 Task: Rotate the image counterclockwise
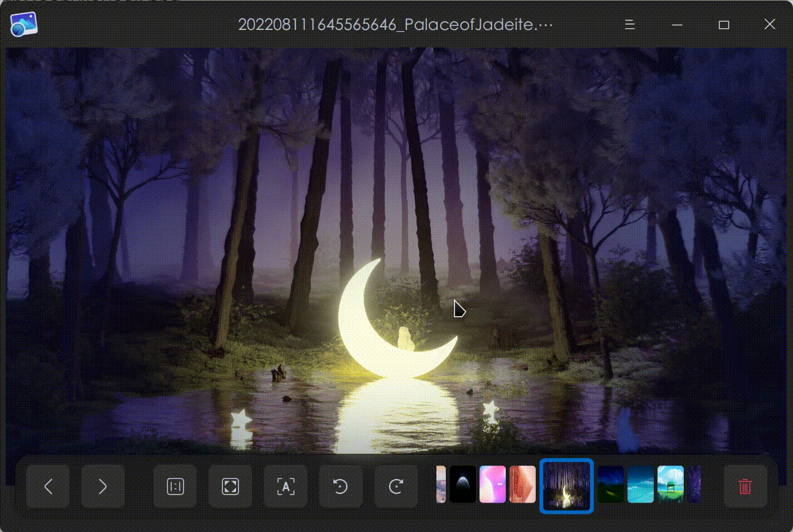click(340, 487)
